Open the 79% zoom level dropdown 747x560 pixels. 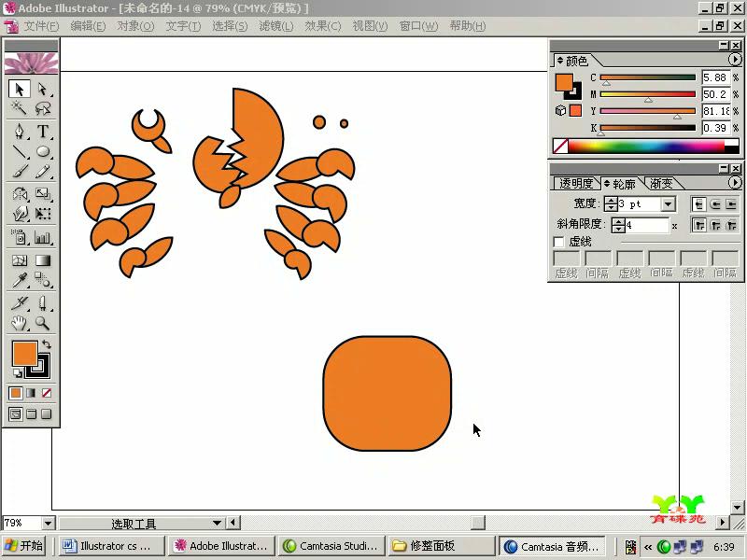pyautogui.click(x=49, y=524)
